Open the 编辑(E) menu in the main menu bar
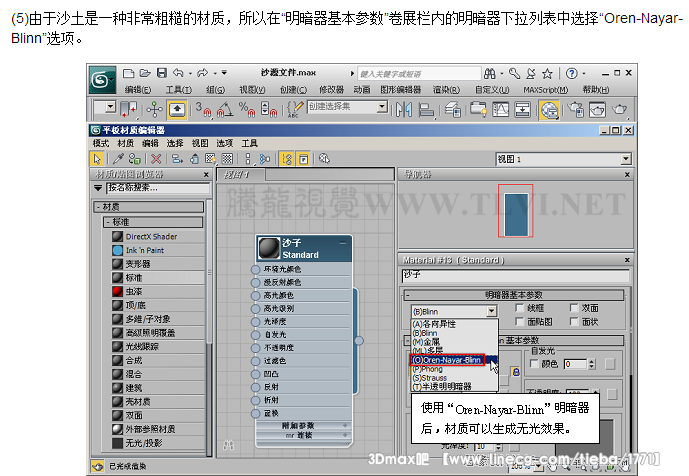The width and height of the screenshot is (689, 476). pyautogui.click(x=138, y=90)
